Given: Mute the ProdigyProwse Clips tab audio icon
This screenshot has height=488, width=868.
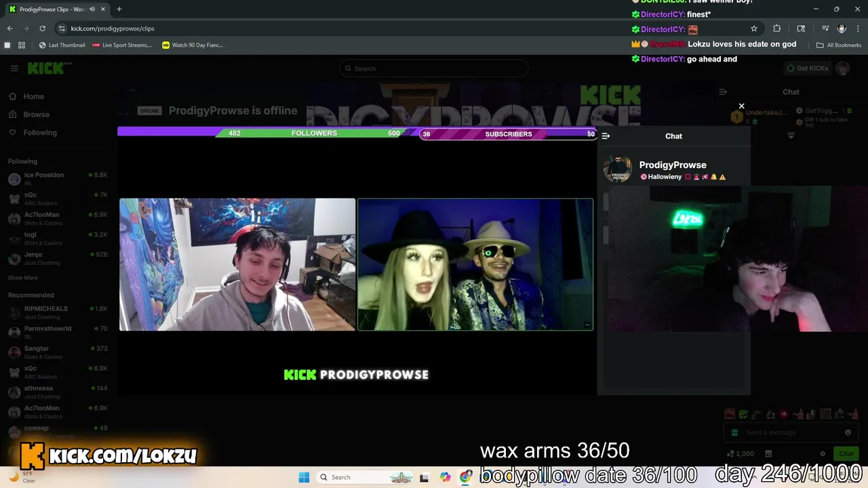Looking at the screenshot, I should click(92, 9).
